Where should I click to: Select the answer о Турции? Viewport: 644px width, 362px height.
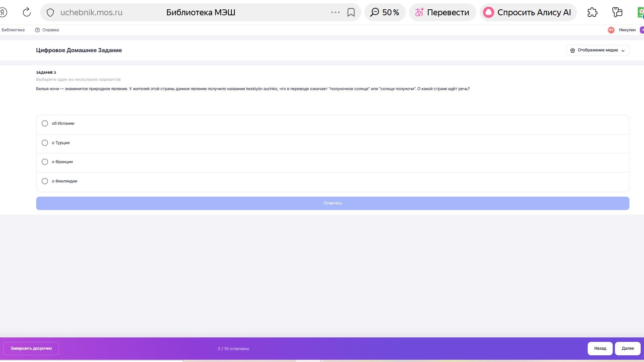pyautogui.click(x=332, y=143)
